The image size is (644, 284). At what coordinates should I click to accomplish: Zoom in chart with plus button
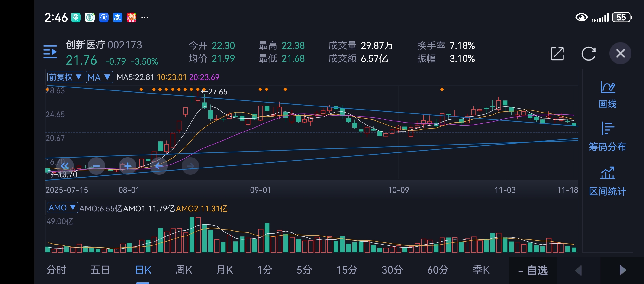click(128, 166)
